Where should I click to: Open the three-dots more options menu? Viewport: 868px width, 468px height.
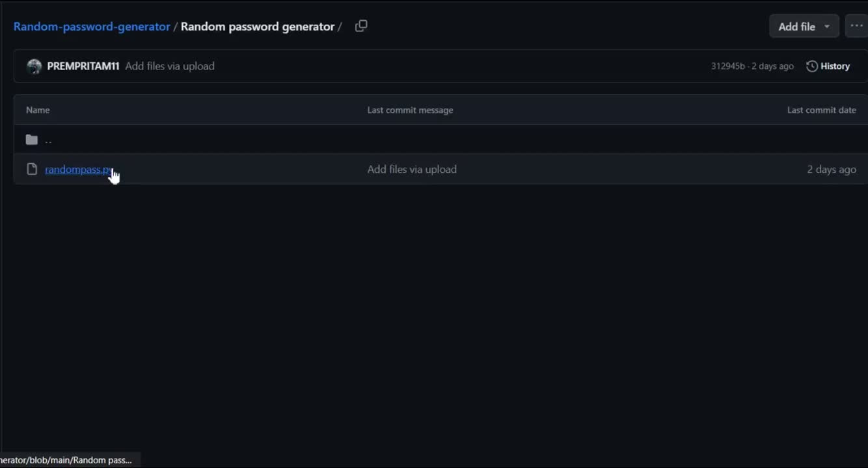point(856,26)
